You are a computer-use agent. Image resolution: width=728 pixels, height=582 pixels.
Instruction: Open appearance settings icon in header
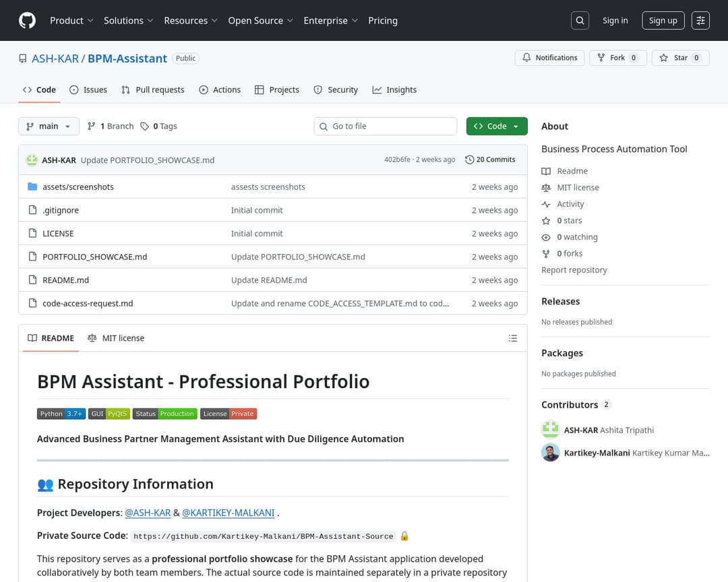tap(701, 20)
